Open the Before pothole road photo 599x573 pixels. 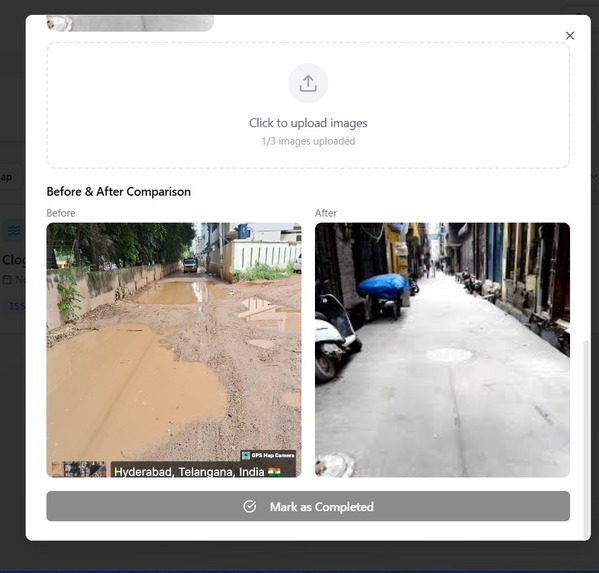pyautogui.click(x=174, y=350)
